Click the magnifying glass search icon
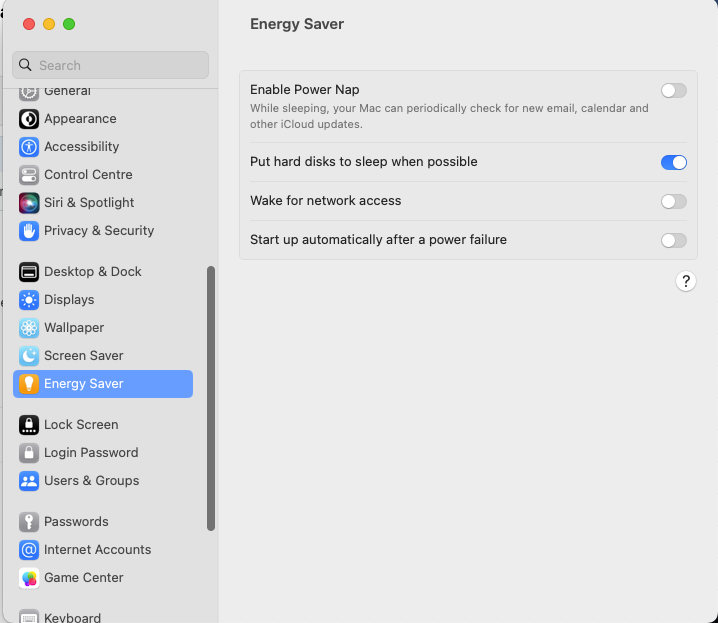 [x=25, y=65]
